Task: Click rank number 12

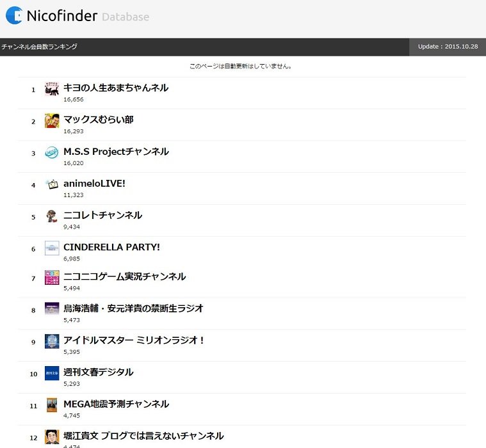Action: (33, 438)
